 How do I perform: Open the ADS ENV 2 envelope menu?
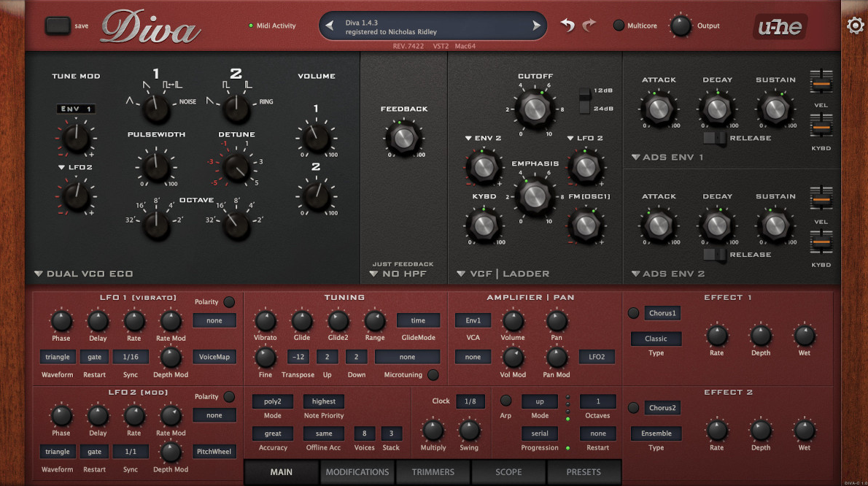(667, 274)
